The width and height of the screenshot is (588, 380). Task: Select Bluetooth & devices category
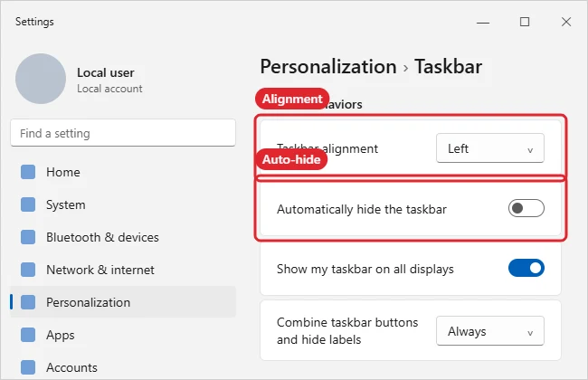123,237
